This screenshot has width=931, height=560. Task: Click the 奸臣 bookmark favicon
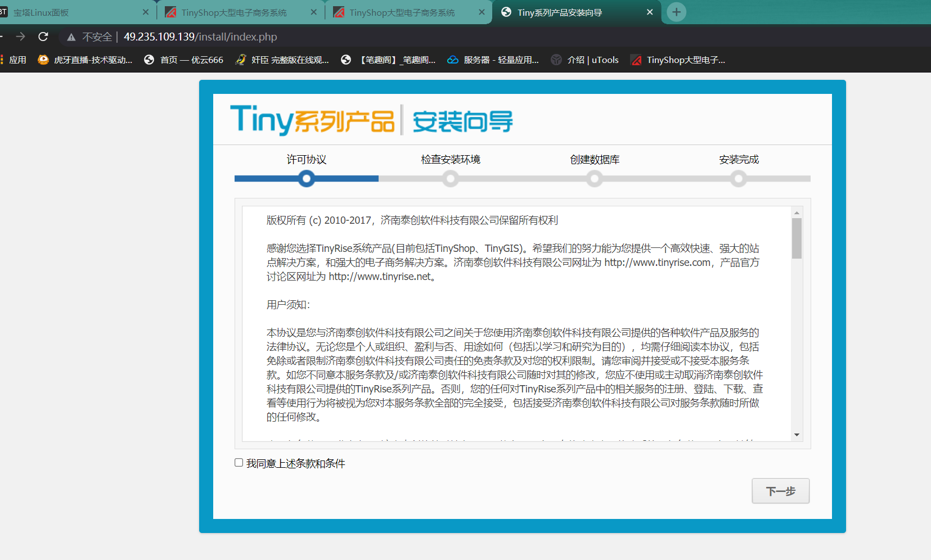click(241, 60)
